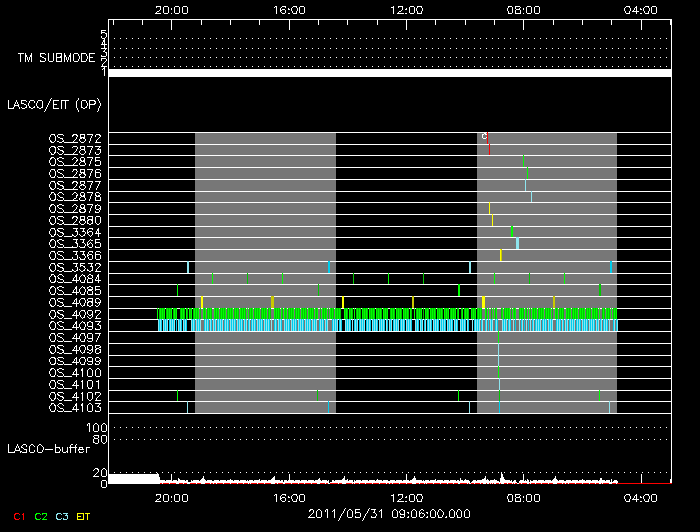The image size is (700, 532).
Task: Click the white TM SUBMODE level 1 bar
Action: click(388, 73)
